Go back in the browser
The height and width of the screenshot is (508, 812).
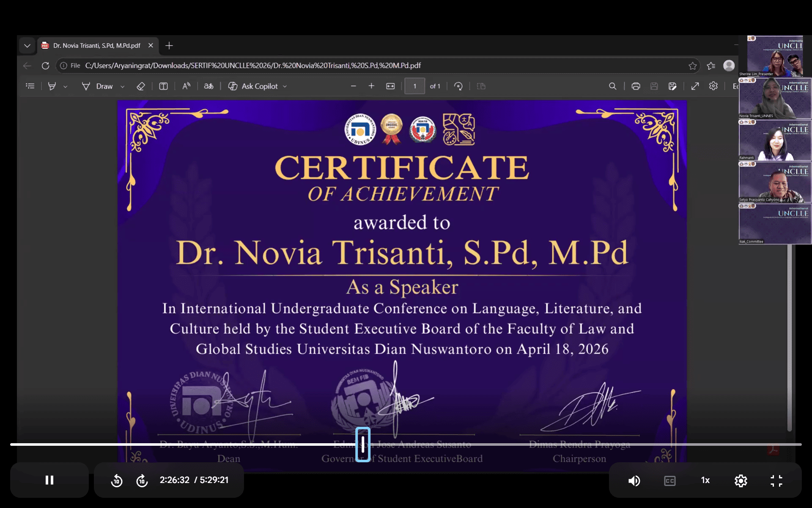click(x=27, y=66)
